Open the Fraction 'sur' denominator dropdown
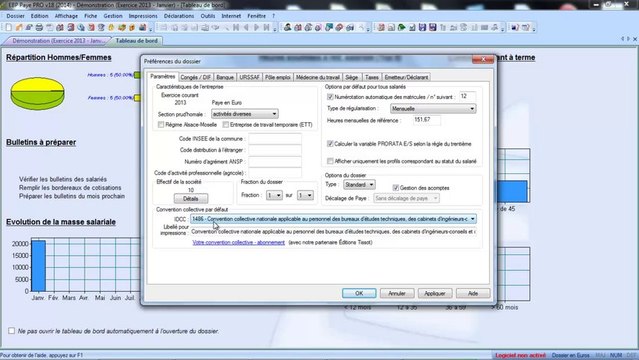639x360 pixels. (x=305, y=195)
